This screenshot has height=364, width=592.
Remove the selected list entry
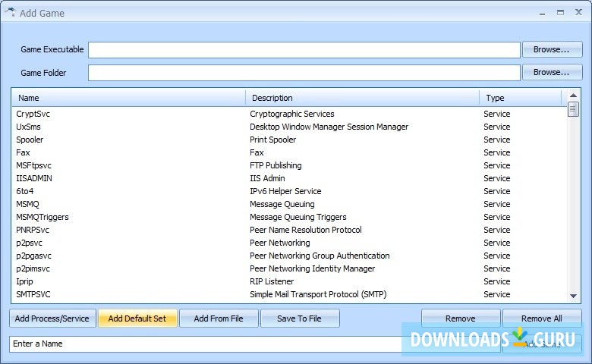coord(461,318)
